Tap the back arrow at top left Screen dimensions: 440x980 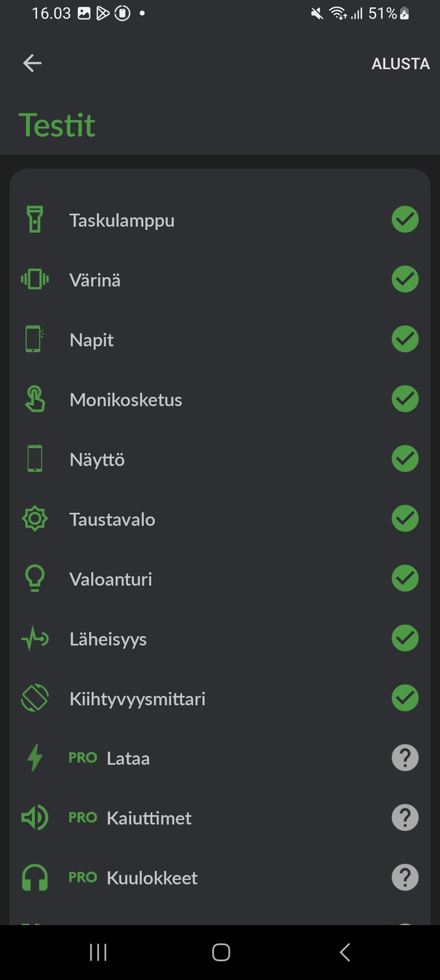click(32, 63)
